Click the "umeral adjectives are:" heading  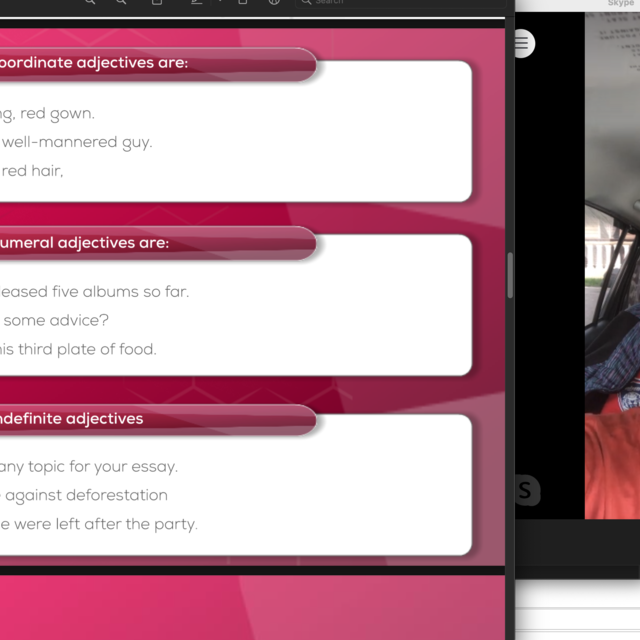pyautogui.click(x=84, y=243)
